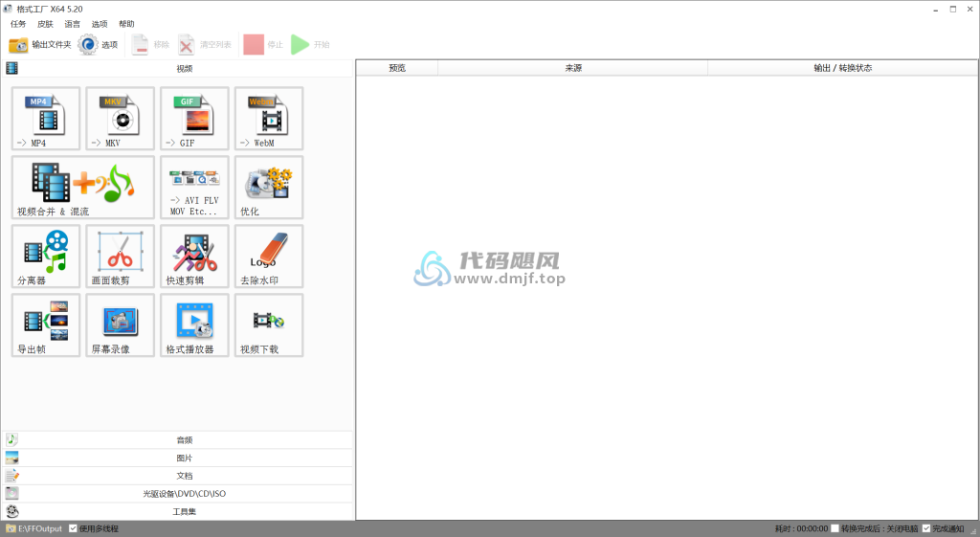Choose the GIF conversion tool

(194, 118)
